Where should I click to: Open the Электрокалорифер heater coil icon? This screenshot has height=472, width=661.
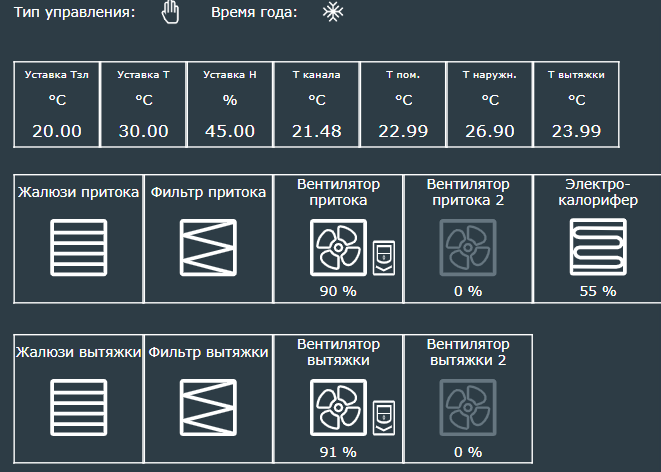pos(598,247)
